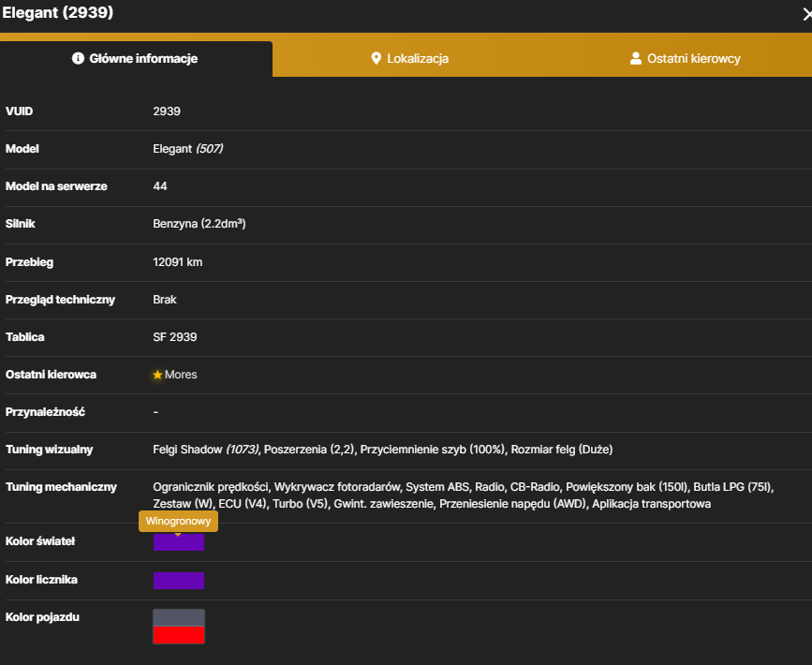The width and height of the screenshot is (812, 665).
Task: Select the Rozmiar felg (Duże) entry
Action: tap(562, 450)
